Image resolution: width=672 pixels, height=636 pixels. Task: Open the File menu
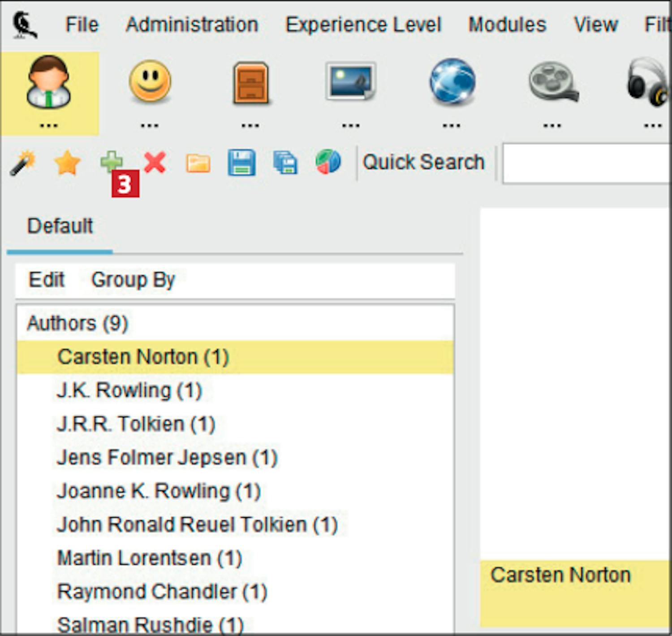[x=82, y=25]
